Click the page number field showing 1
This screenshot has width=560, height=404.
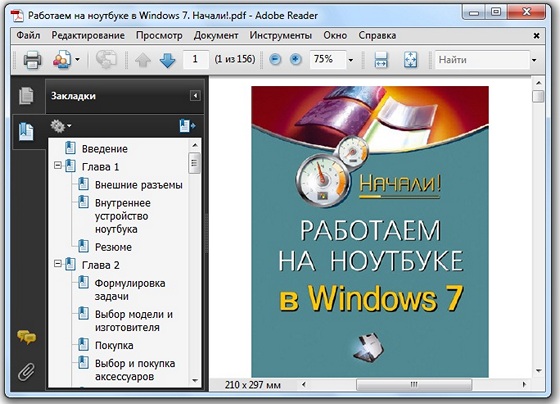[195, 59]
